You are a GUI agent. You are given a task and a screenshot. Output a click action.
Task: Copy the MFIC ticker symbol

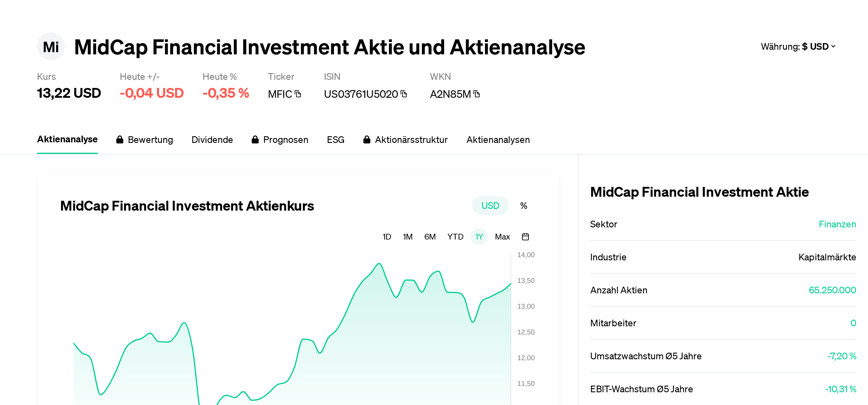[298, 94]
